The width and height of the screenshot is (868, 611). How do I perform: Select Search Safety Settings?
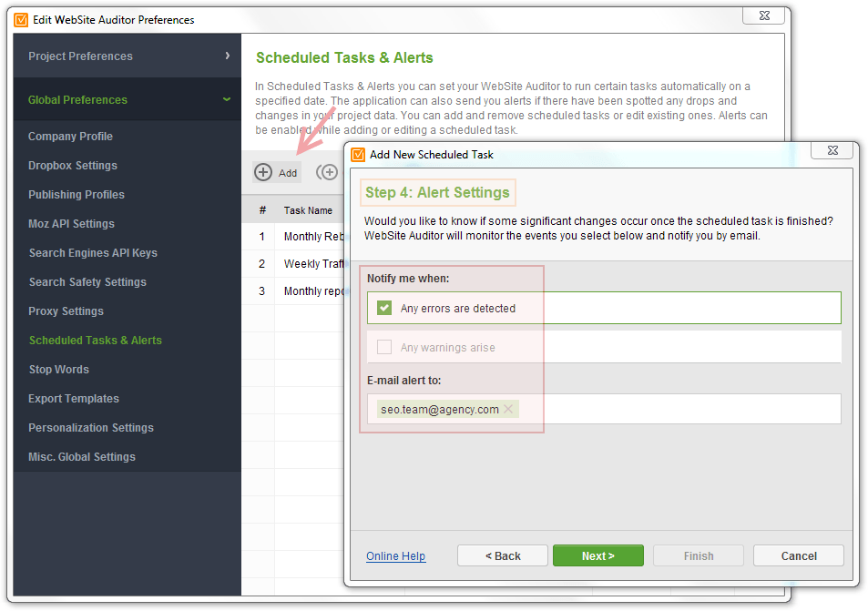(x=87, y=282)
